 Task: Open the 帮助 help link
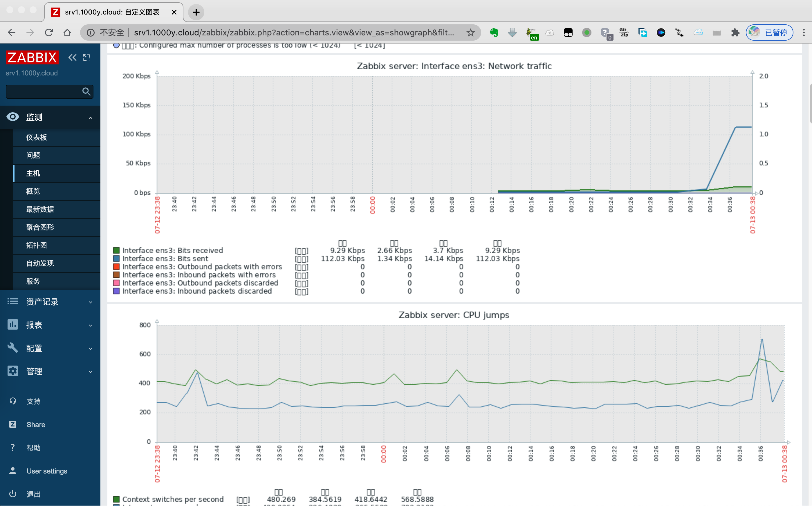(x=33, y=448)
